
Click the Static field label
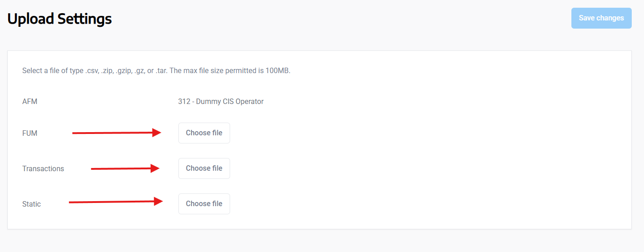[x=31, y=204]
